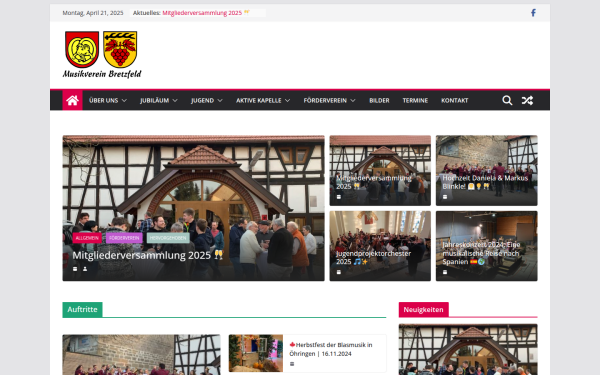The width and height of the screenshot is (600, 375).
Task: Click calendar icon on small Mitgliederversammlung 2025 card
Action: 339,197
